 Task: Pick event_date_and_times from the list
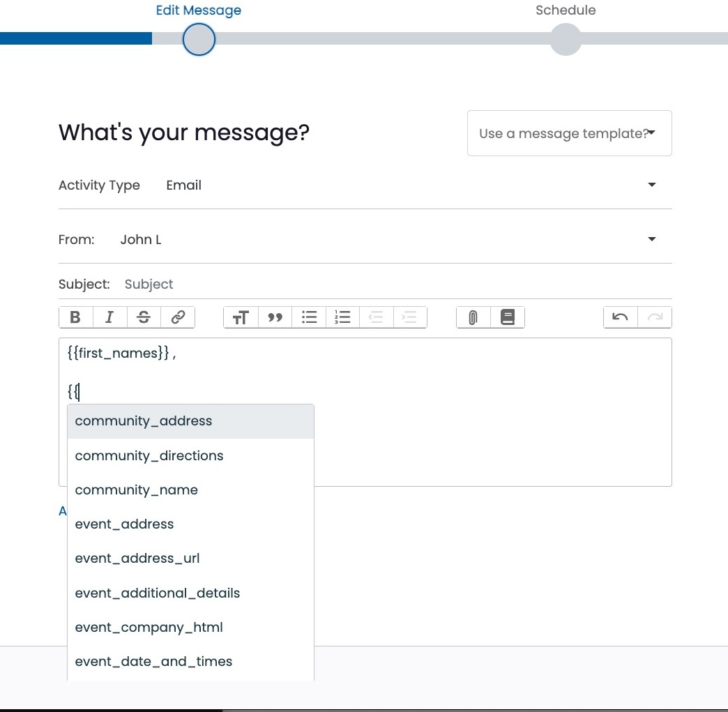pyautogui.click(x=190, y=661)
